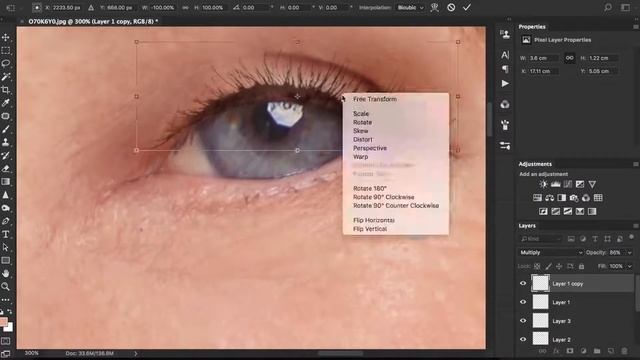Choose Flip Vertical from context menu
The height and width of the screenshot is (360, 640).
pos(370,229)
